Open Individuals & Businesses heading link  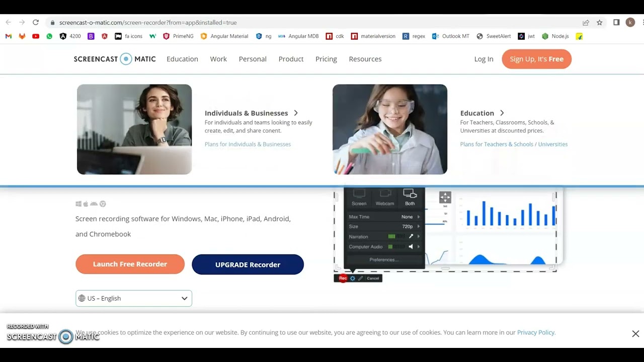(246, 113)
